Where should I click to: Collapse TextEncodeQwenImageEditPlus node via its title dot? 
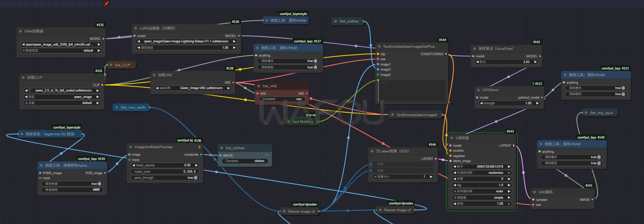[379, 46]
